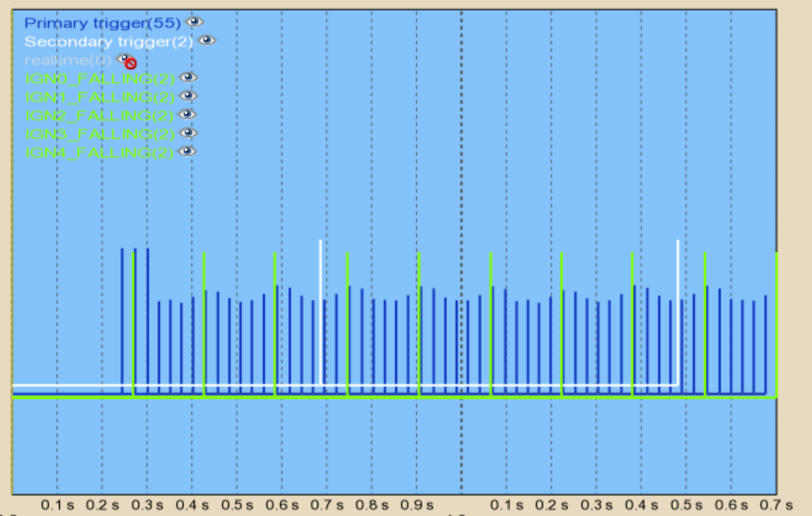This screenshot has width=812, height=516.
Task: Click the eye icon beside IGN1_FALLING
Action: pyautogui.click(x=188, y=96)
